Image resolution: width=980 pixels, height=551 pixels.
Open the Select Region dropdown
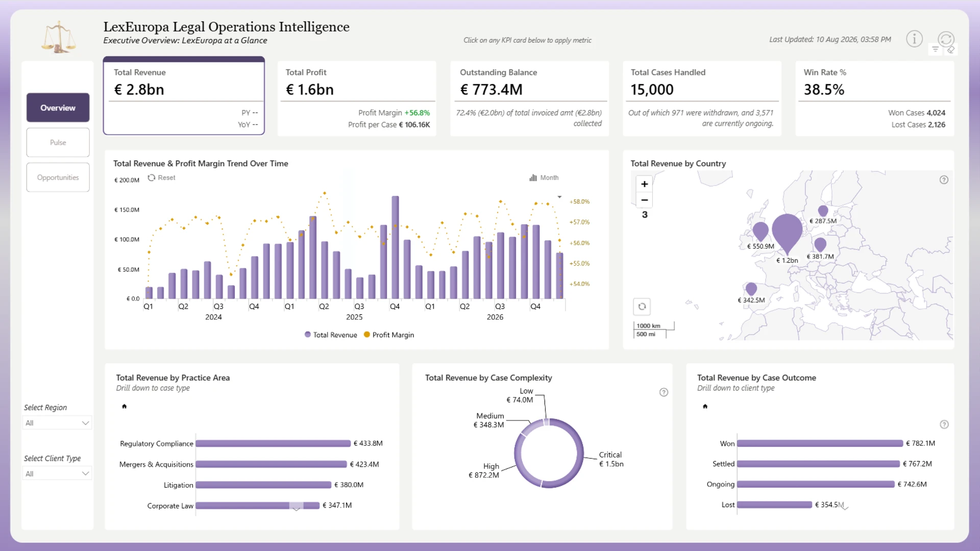click(x=57, y=423)
